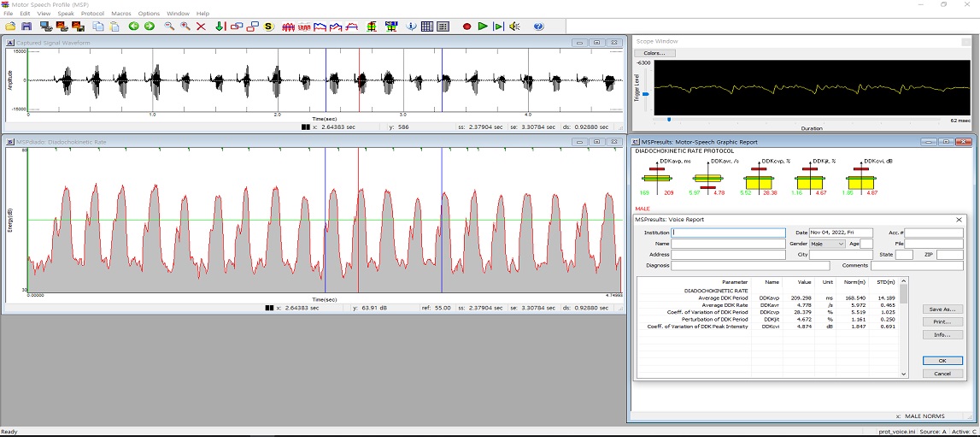Viewport: 980px width, 442px height.
Task: Click the yellow S toolbar icon
Action: tap(269, 27)
